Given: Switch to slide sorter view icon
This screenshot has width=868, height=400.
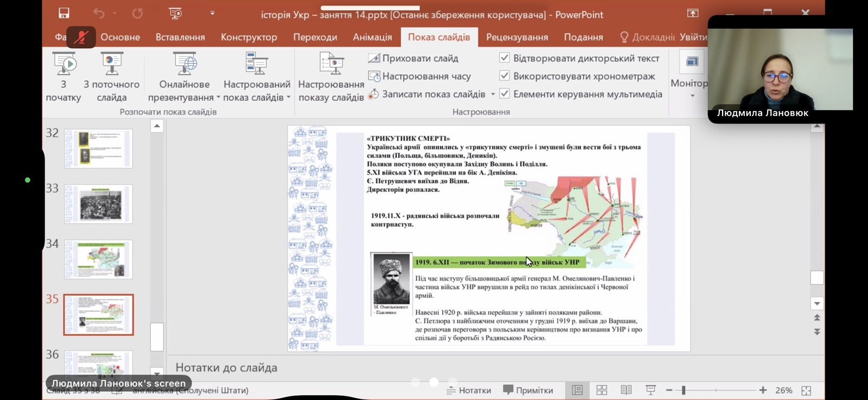Looking at the screenshot, I should (602, 390).
